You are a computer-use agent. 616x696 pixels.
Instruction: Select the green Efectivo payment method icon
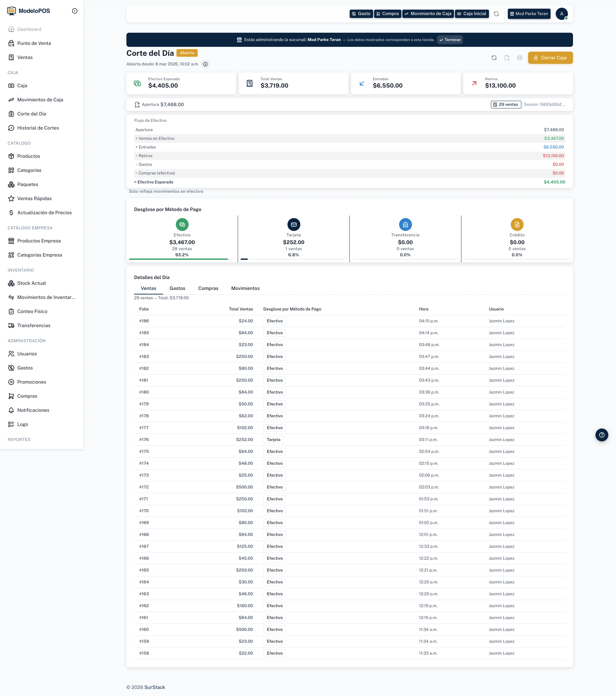click(182, 224)
